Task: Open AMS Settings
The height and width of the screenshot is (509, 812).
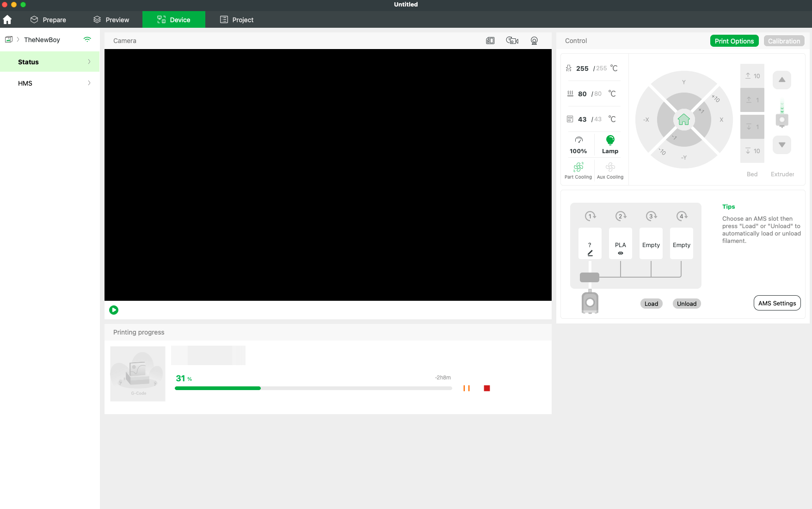Action: point(777,303)
